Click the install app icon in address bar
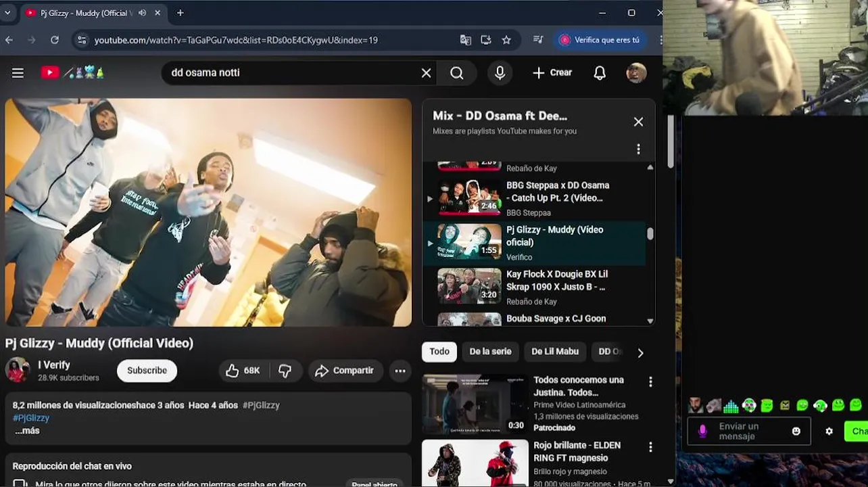The width and height of the screenshot is (868, 487). (485, 40)
